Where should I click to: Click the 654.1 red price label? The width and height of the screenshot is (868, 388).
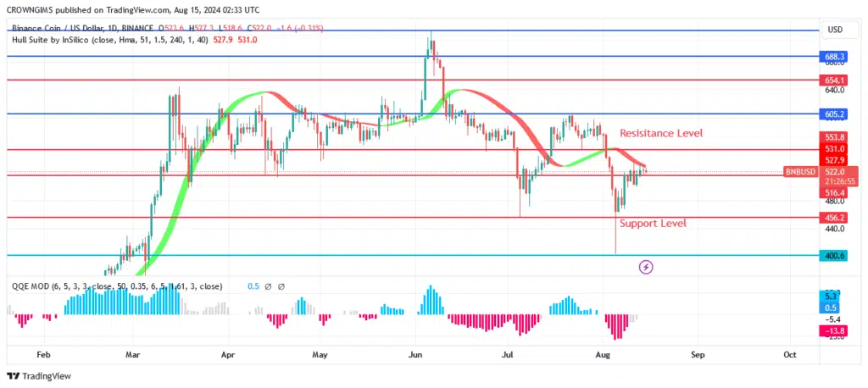(x=836, y=80)
